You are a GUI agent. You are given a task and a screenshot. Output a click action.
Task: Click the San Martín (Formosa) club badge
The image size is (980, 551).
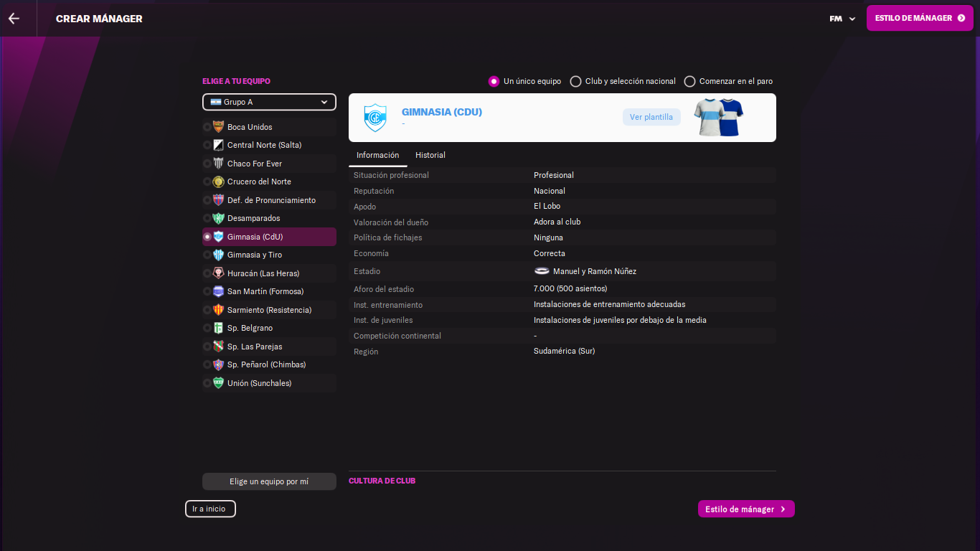pyautogui.click(x=218, y=291)
